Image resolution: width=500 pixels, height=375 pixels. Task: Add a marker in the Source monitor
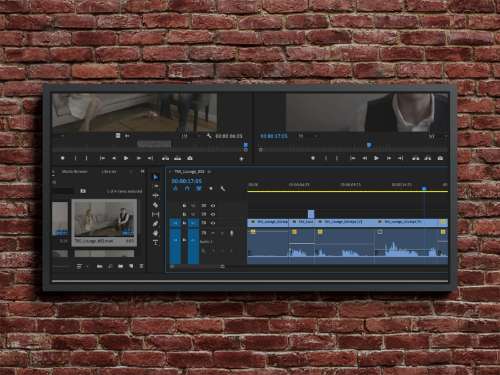pyautogui.click(x=62, y=158)
